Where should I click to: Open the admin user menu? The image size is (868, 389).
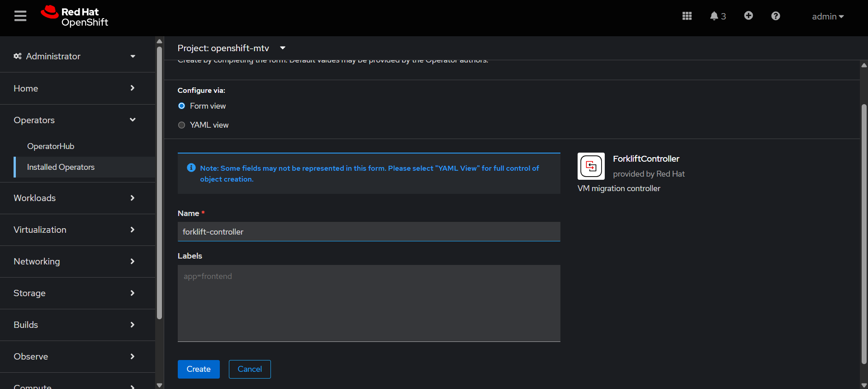(827, 16)
